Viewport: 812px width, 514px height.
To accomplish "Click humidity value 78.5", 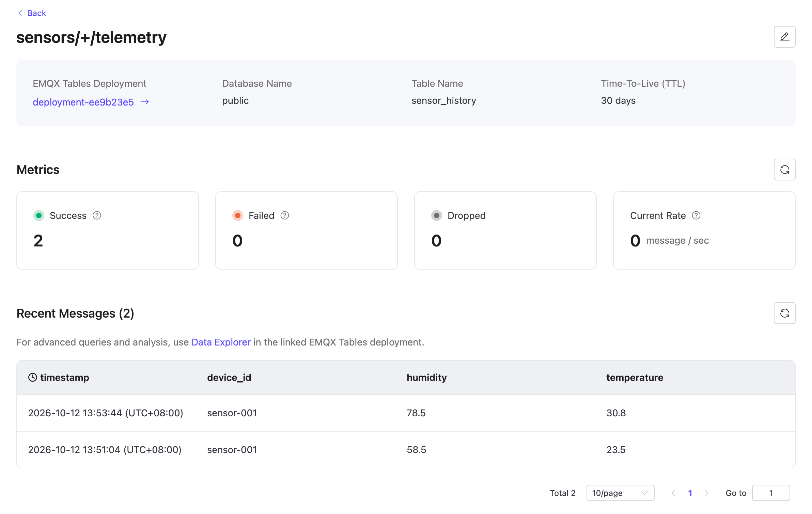I will click(x=416, y=413).
